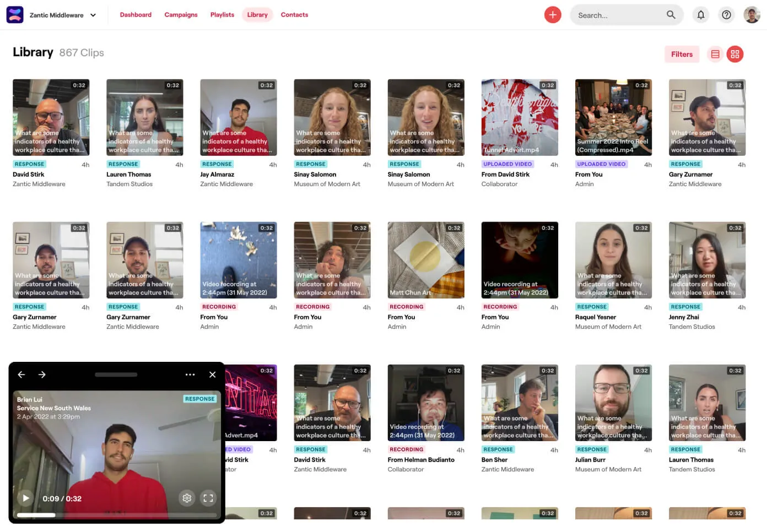Click 'Raquel Yesner' name text
767x532 pixels.
[x=596, y=317]
